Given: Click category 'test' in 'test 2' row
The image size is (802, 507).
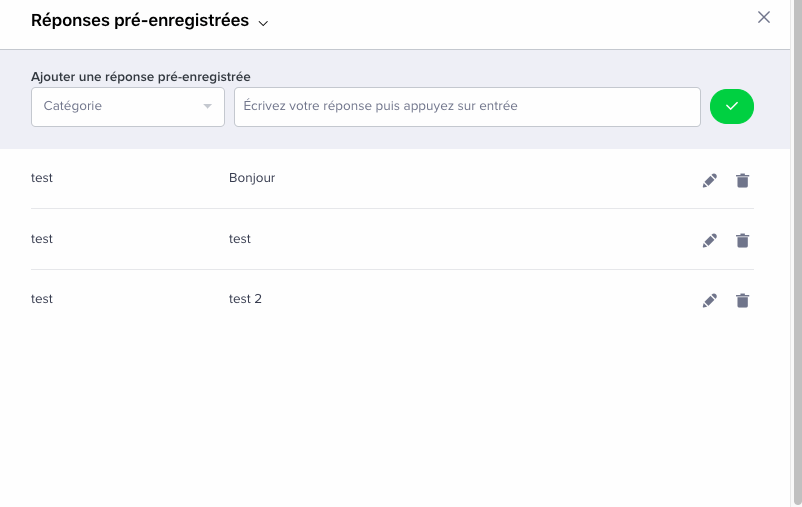Looking at the screenshot, I should 42,299.
